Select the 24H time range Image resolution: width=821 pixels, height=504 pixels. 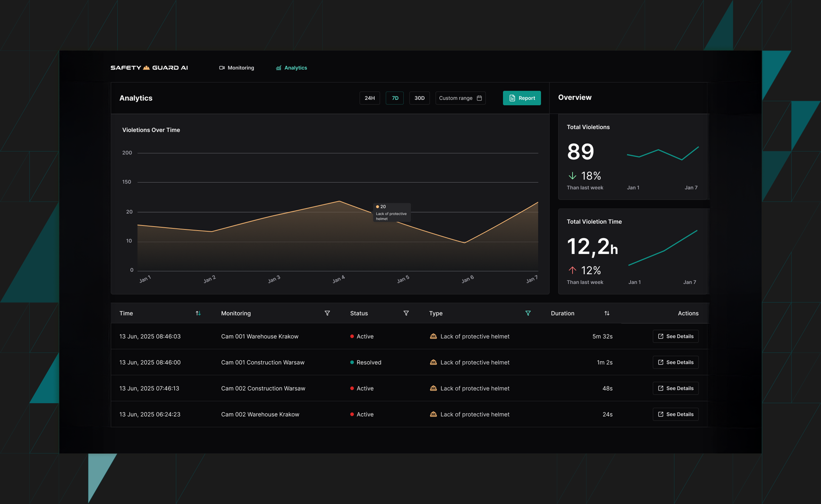pos(369,98)
